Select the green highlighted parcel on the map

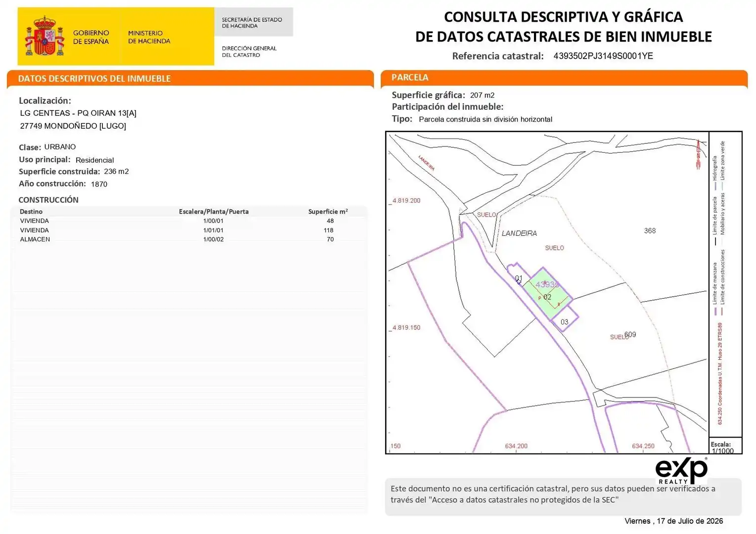point(548,294)
